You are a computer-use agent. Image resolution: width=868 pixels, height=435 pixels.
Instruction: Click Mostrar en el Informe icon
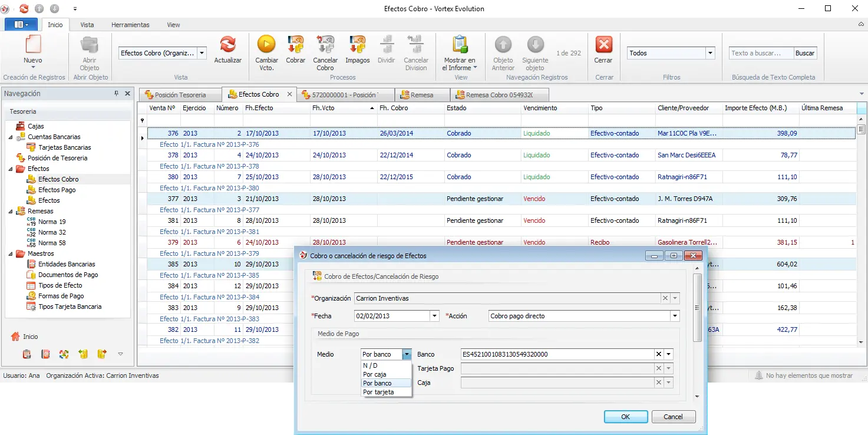460,45
